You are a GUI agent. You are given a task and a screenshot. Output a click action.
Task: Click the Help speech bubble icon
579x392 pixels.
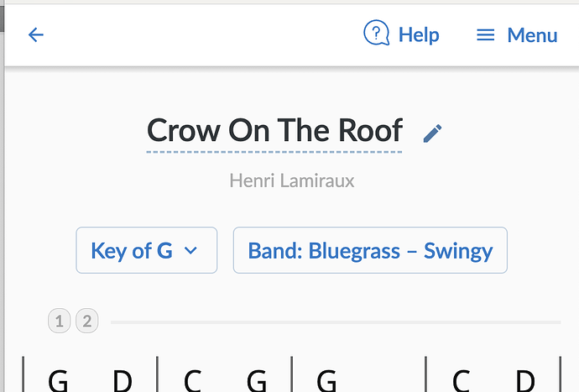click(x=376, y=34)
